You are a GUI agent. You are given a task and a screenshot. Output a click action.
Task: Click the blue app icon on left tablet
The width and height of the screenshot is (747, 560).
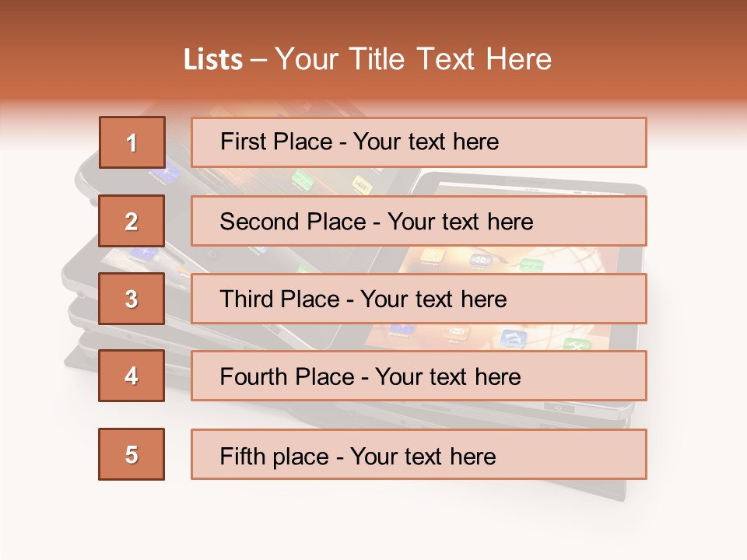click(145, 253)
